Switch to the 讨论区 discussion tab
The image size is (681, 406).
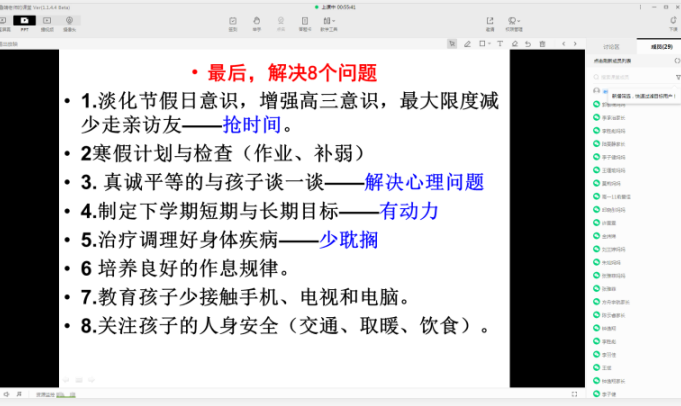click(x=611, y=46)
